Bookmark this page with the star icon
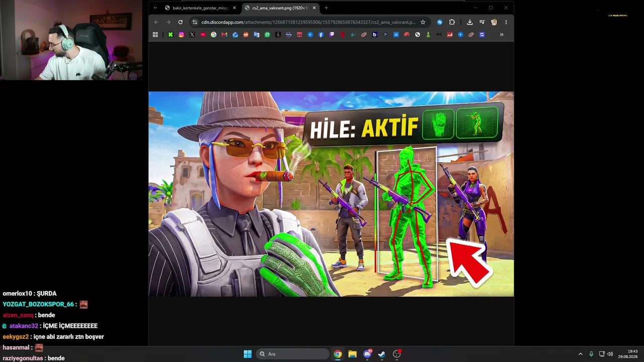Screen dimensions: 644x362 click(423, 22)
